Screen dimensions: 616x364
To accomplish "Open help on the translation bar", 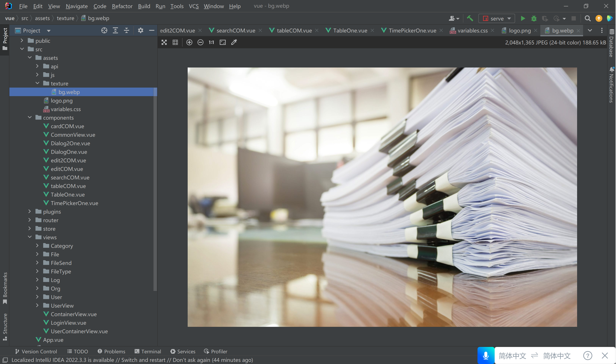I will point(588,355).
